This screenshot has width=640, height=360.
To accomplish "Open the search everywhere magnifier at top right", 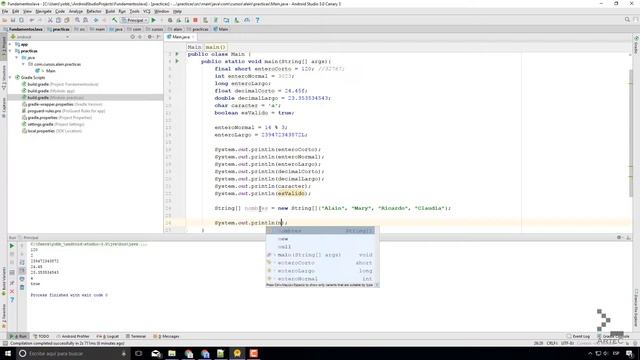I will (627, 20).
